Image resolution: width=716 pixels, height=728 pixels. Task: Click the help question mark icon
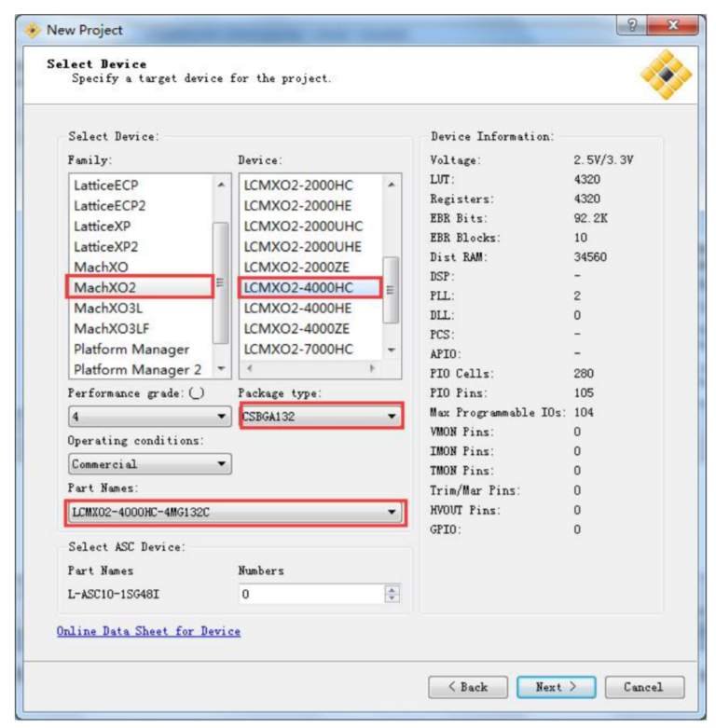pos(631,24)
